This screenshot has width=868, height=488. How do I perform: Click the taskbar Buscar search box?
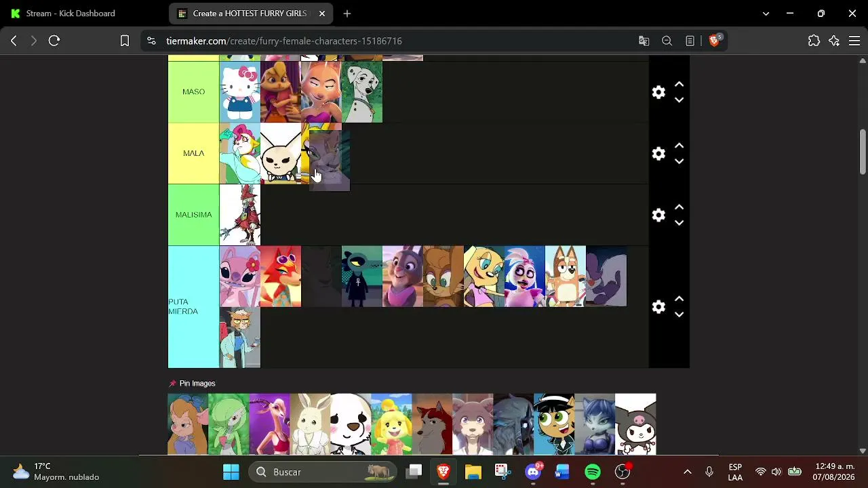click(x=323, y=472)
